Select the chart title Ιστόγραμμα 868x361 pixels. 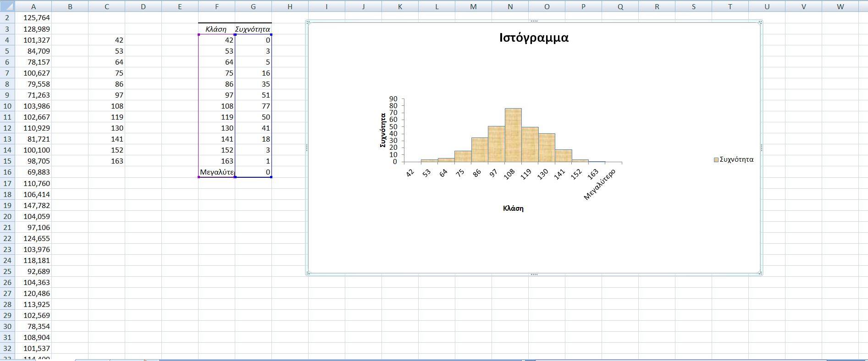point(534,38)
